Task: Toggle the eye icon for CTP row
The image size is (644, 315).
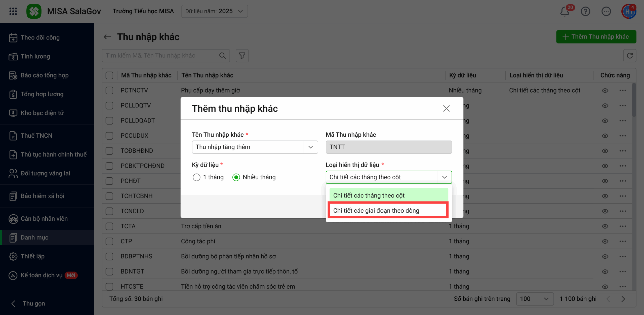Action: tap(605, 242)
